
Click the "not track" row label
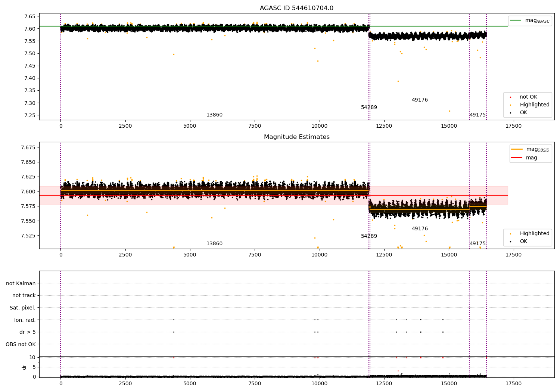(24, 296)
